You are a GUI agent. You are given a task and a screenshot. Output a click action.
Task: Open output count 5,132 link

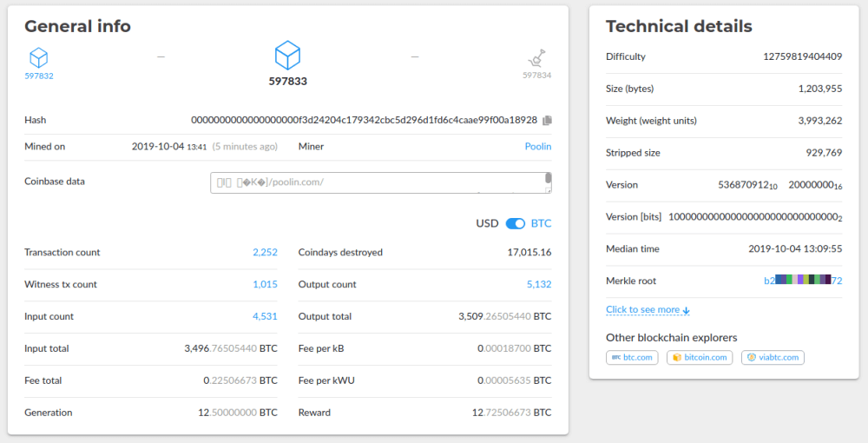point(539,284)
